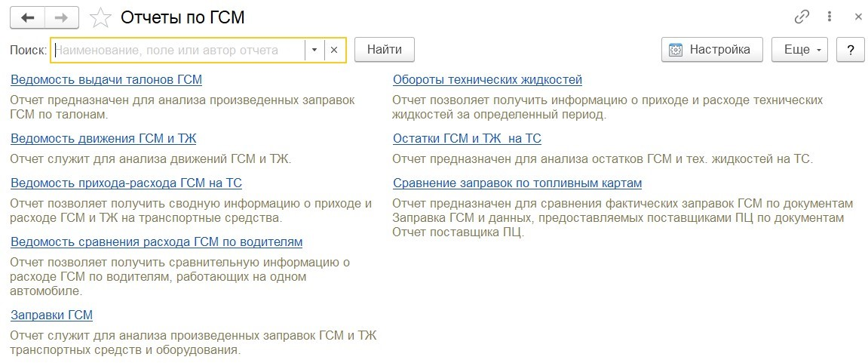Open the Еще dropdown menu
This screenshot has height=363, width=868.
pos(800,50)
